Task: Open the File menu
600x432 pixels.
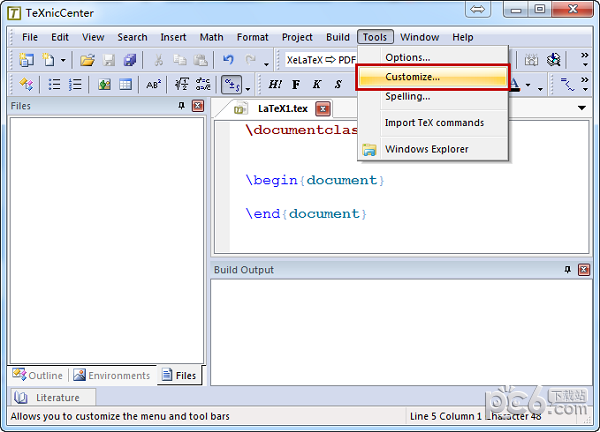Action: click(x=30, y=37)
